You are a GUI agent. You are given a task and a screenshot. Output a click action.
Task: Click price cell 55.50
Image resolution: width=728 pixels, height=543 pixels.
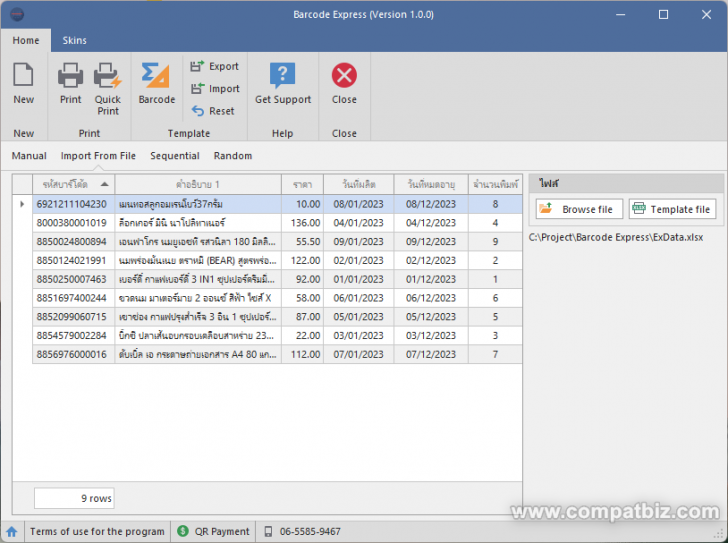click(302, 242)
